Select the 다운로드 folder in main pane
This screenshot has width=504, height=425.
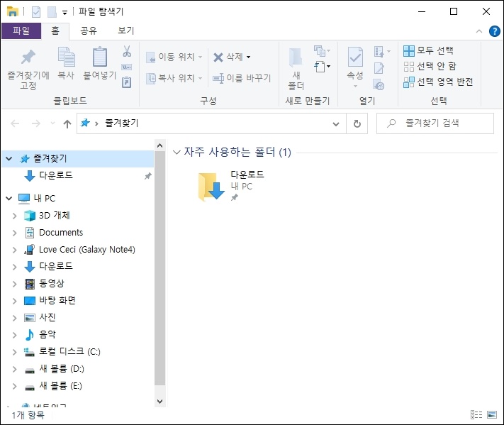coord(230,186)
